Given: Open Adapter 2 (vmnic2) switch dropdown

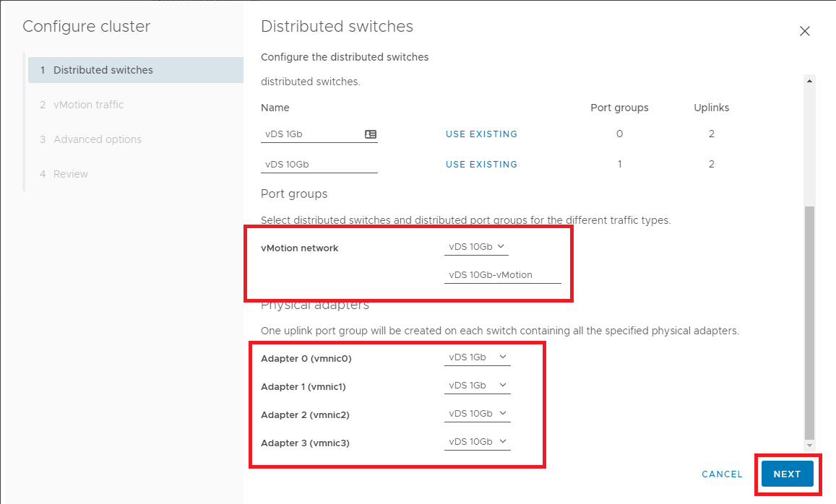Looking at the screenshot, I should point(477,414).
